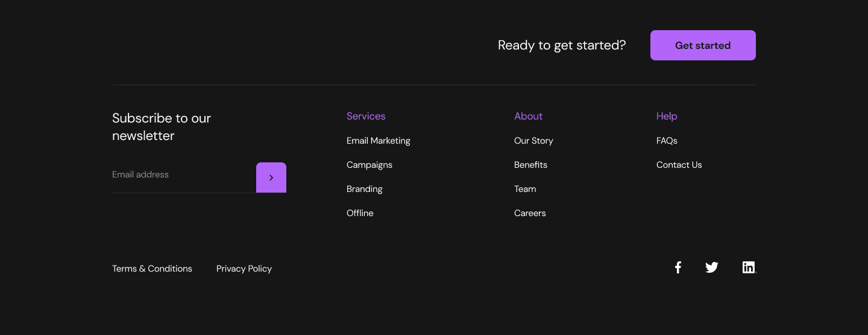View the Team page link
Image resolution: width=868 pixels, height=335 pixels.
[x=525, y=189]
